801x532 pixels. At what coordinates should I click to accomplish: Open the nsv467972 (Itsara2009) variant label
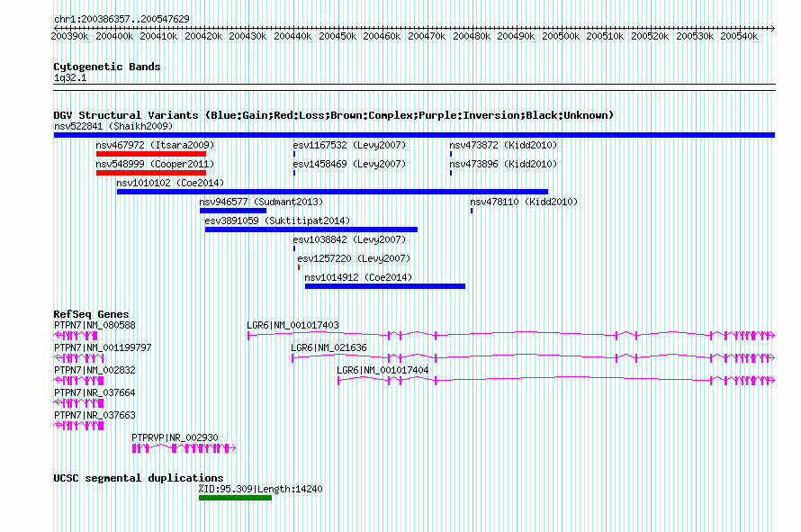[x=156, y=145]
